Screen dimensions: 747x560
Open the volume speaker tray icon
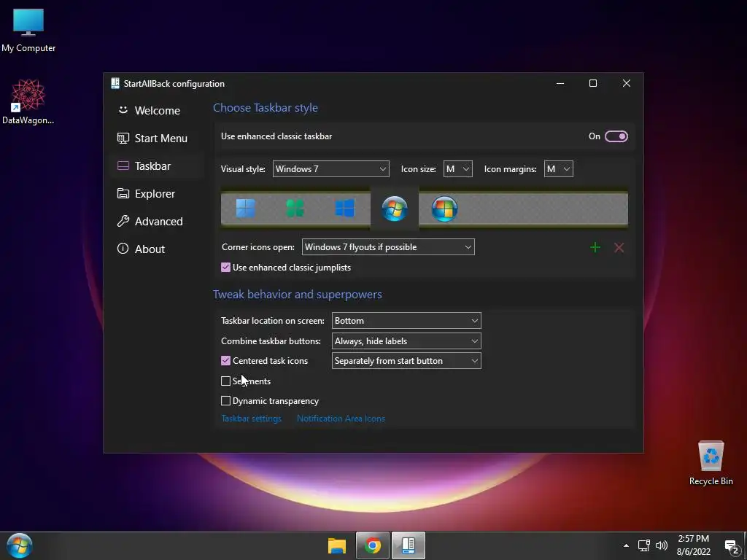pos(661,545)
